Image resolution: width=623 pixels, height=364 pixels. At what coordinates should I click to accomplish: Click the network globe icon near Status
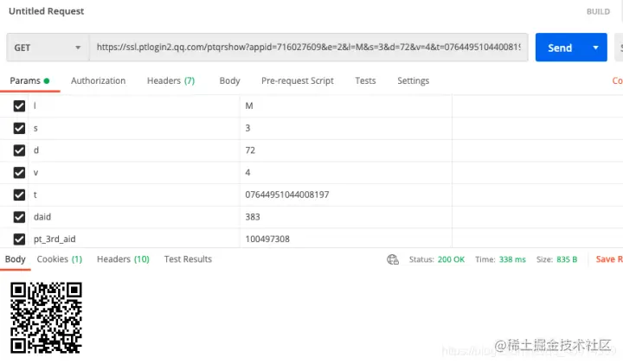pos(393,259)
